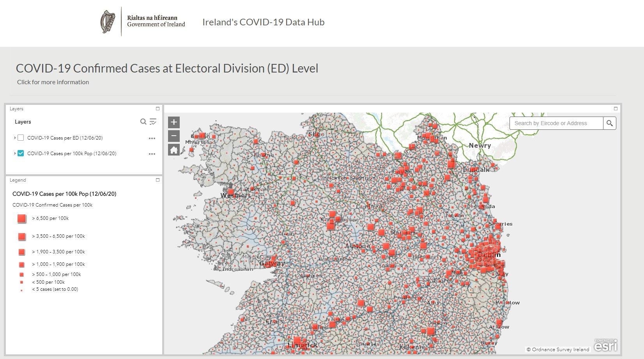Zoom out on the map
The width and height of the screenshot is (644, 359).
[x=174, y=136]
